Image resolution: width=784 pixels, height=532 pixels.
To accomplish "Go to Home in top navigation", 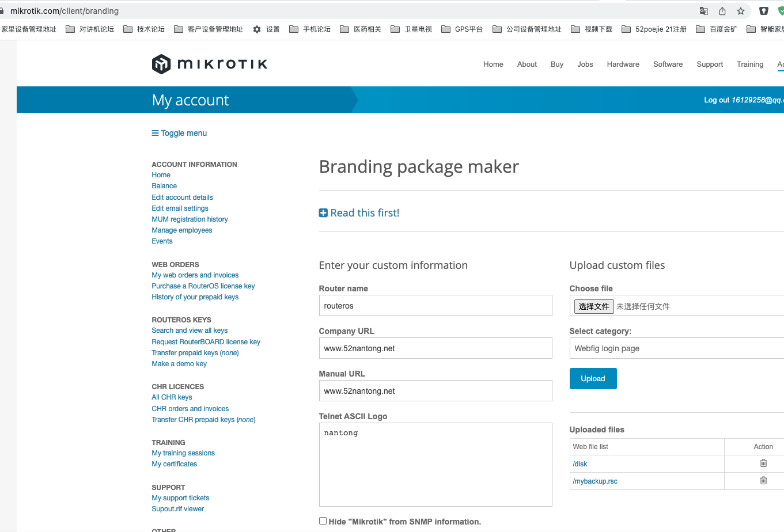I will click(x=493, y=64).
